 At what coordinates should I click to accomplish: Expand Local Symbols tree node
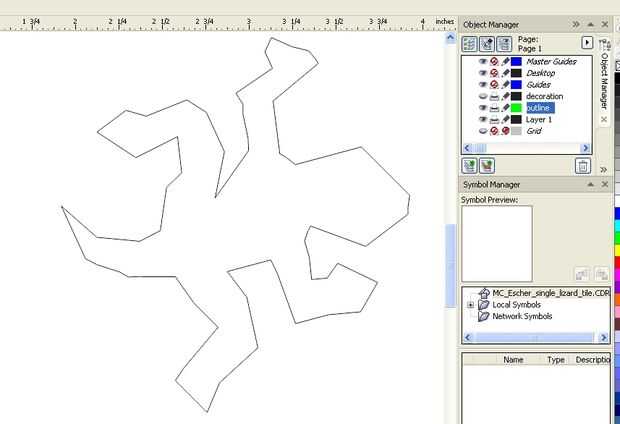point(471,305)
